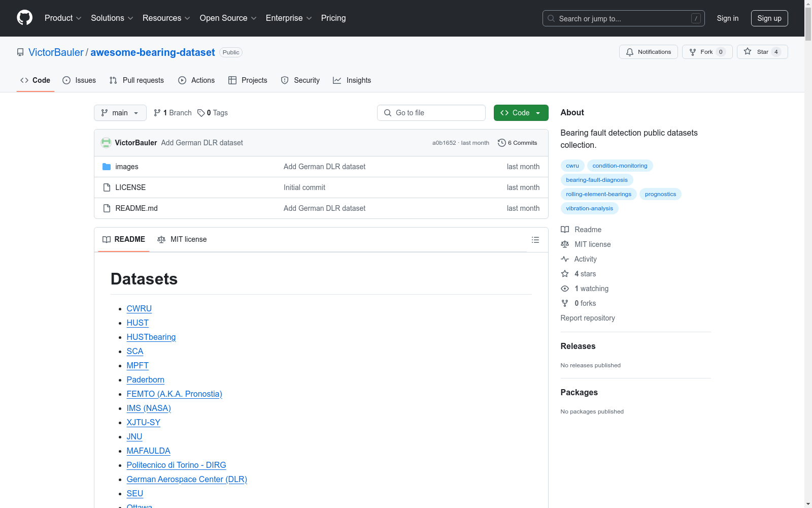
Task: Click the Actions play icon
Action: point(182,80)
